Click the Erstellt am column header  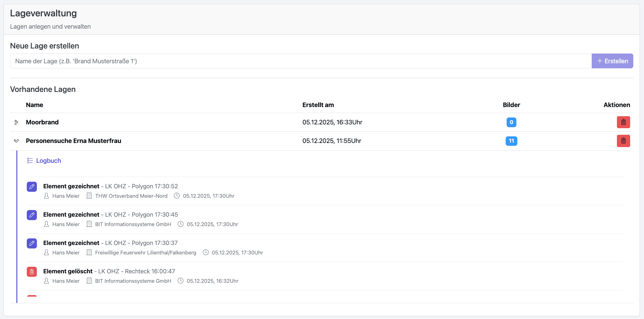[318, 105]
